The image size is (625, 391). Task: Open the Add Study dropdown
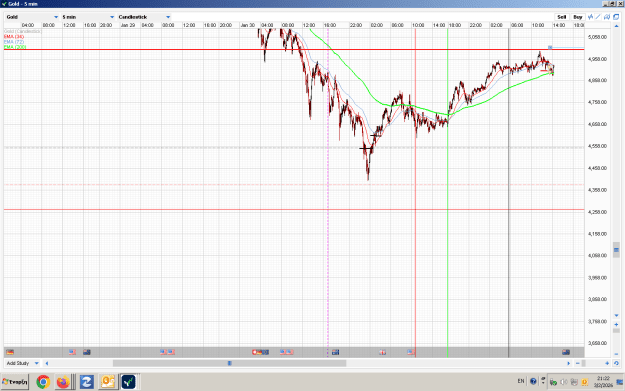[x=22, y=363]
